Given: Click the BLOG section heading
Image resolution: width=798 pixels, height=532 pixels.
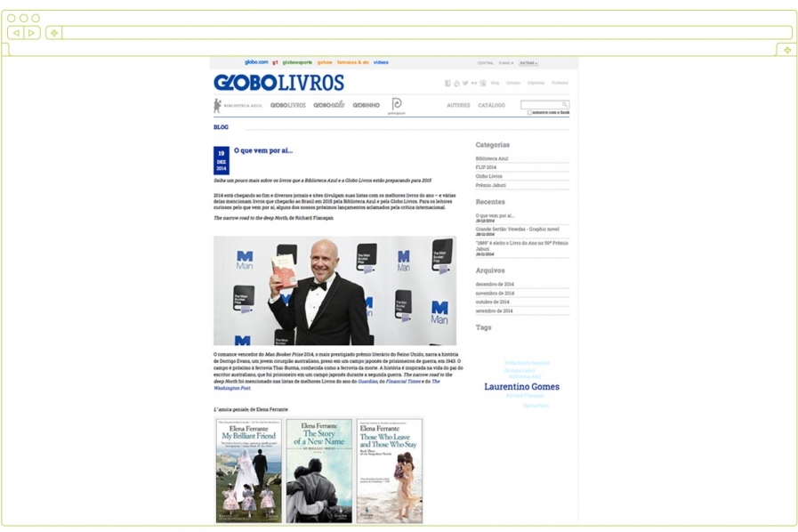Looking at the screenshot, I should [221, 127].
